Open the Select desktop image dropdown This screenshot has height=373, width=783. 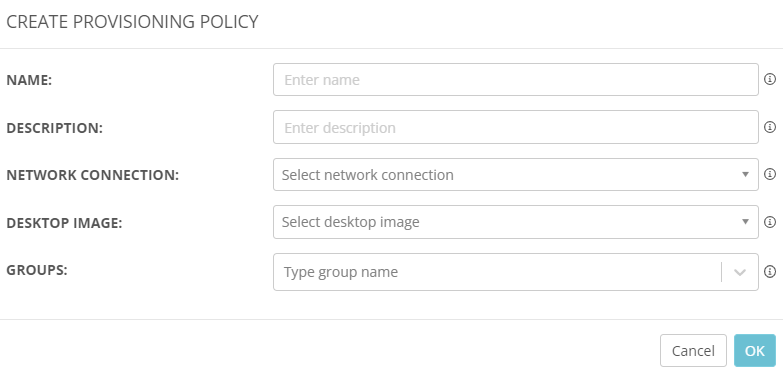(516, 222)
